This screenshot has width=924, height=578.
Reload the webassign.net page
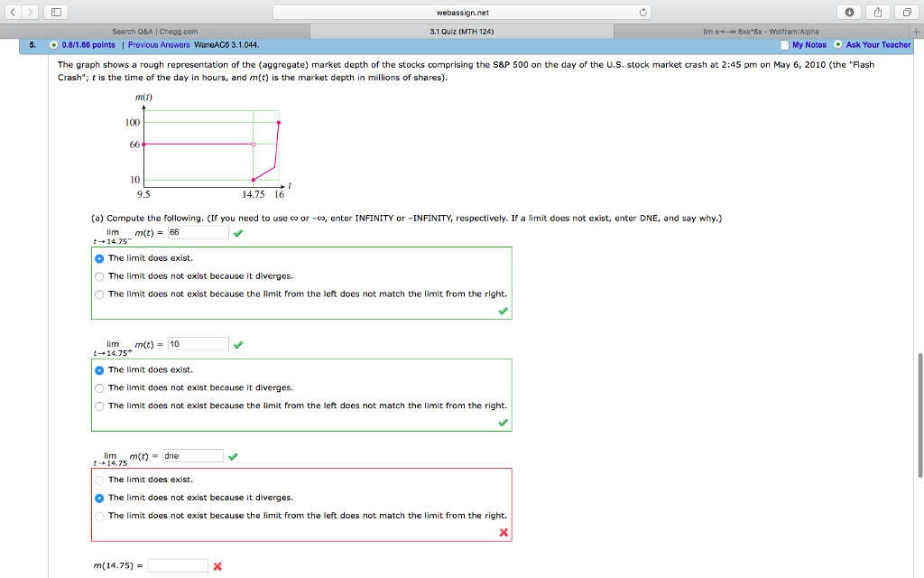click(x=642, y=13)
